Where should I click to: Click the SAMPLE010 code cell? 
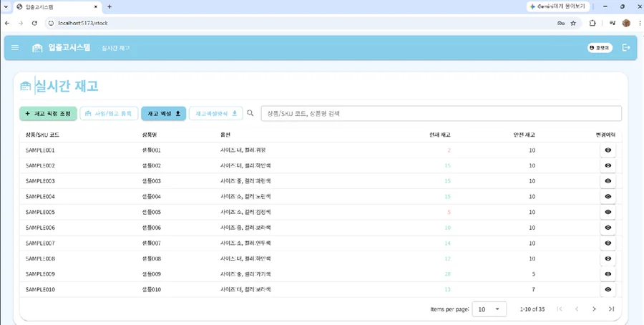pos(40,290)
